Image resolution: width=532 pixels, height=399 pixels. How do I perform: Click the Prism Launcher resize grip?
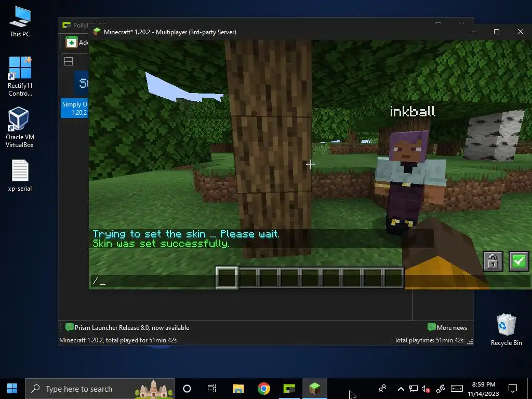470,342
